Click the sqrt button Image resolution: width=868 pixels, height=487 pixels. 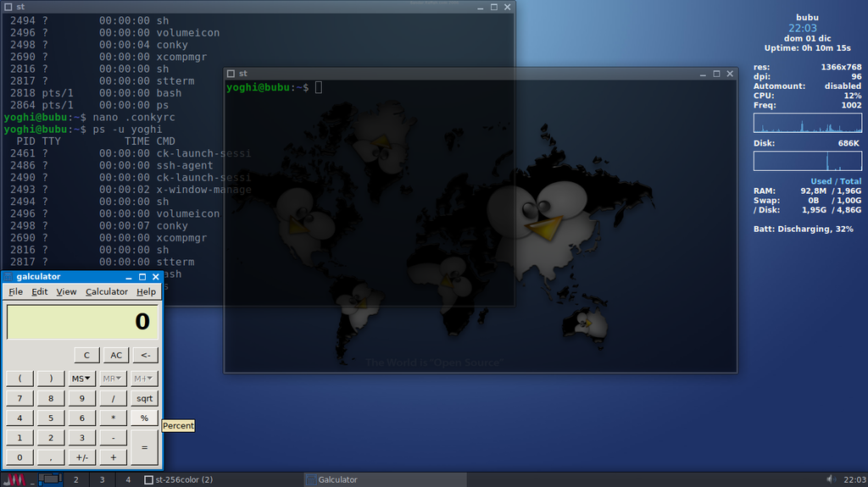(x=144, y=398)
